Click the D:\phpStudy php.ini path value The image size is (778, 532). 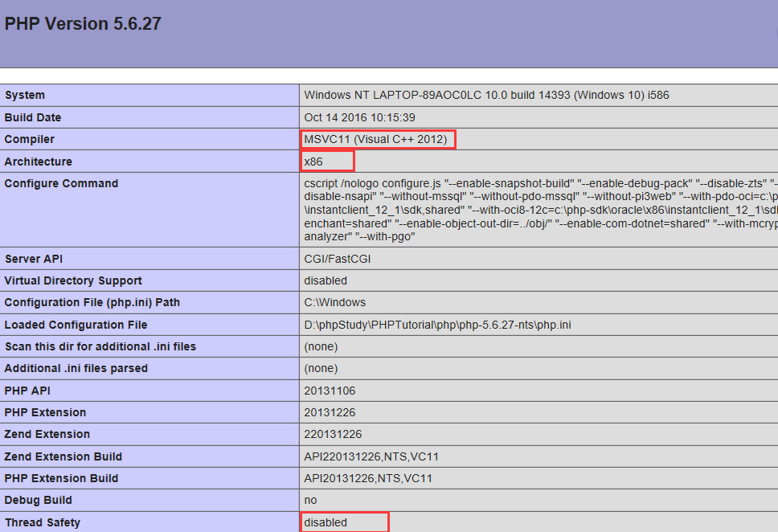click(x=437, y=325)
